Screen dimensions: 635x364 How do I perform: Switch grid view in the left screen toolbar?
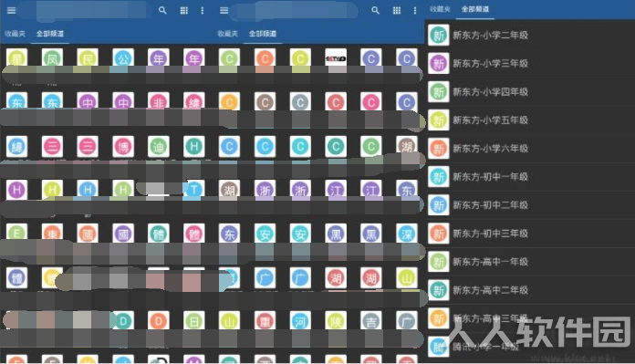(184, 11)
